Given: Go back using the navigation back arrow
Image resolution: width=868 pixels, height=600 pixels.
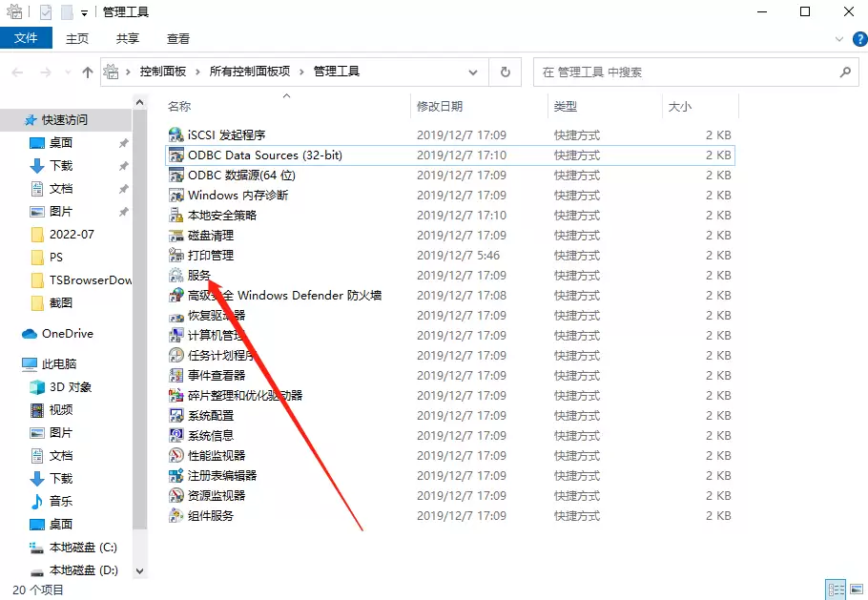Looking at the screenshot, I should pyautogui.click(x=16, y=72).
